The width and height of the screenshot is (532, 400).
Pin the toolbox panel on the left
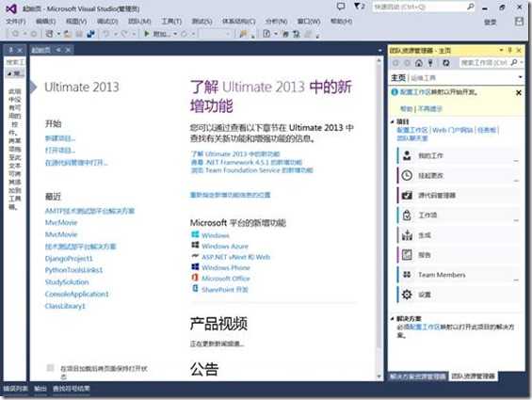tap(11, 50)
